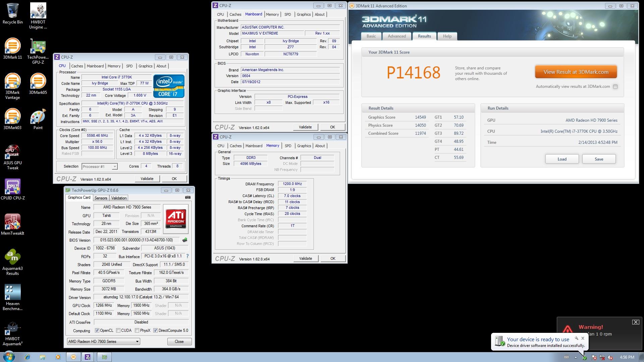Open ASUS GPU Tweak desktop icon

(x=12, y=157)
